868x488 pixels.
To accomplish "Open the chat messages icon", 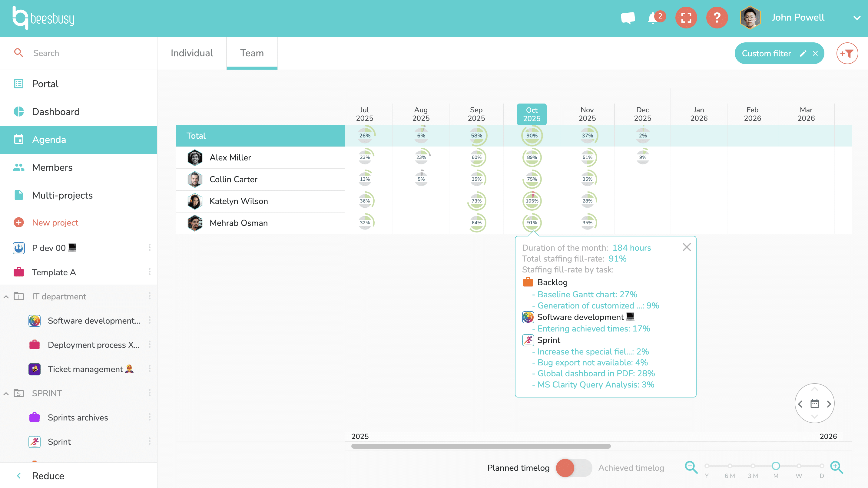I will pos(628,18).
